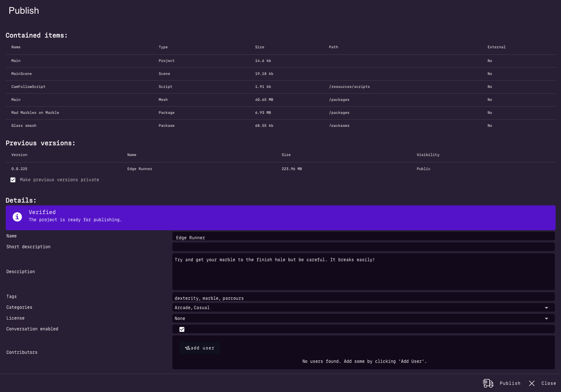This screenshot has height=392, width=561.
Task: Click the X icon next to Close
Action: [532, 383]
